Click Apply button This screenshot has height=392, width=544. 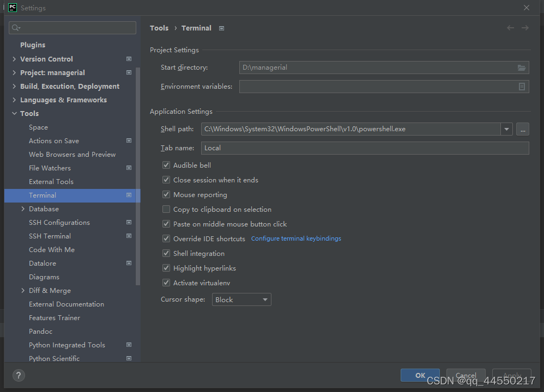512,375
